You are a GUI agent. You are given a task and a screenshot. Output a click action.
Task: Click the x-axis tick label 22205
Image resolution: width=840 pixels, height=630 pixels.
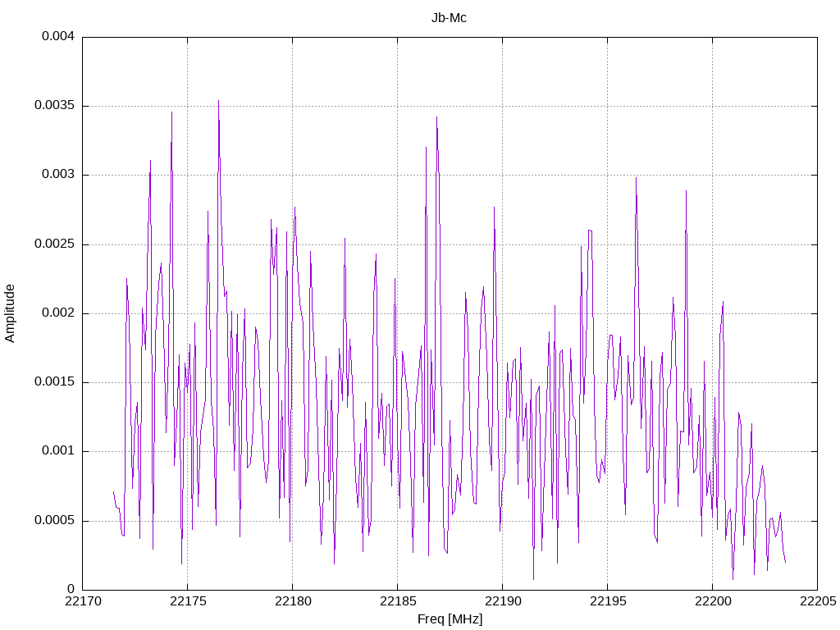[818, 601]
